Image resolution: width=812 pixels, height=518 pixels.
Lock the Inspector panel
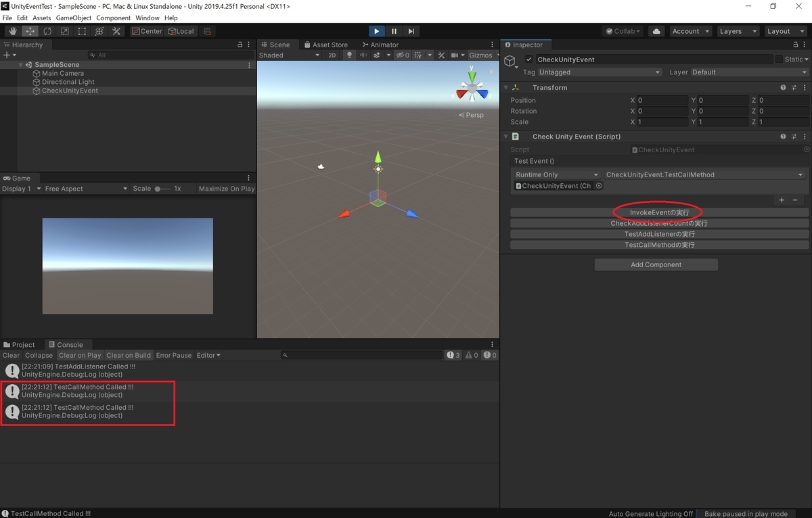795,45
